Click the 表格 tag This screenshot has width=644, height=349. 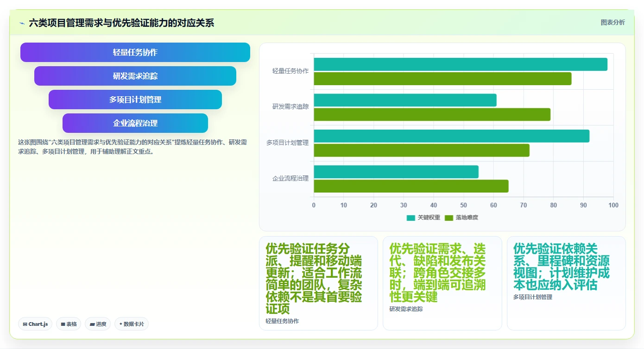point(69,324)
